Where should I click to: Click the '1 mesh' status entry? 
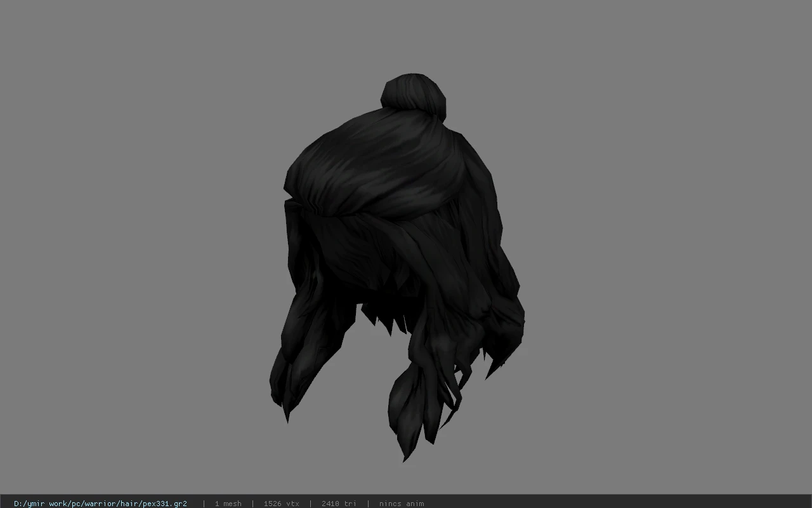[x=228, y=504]
